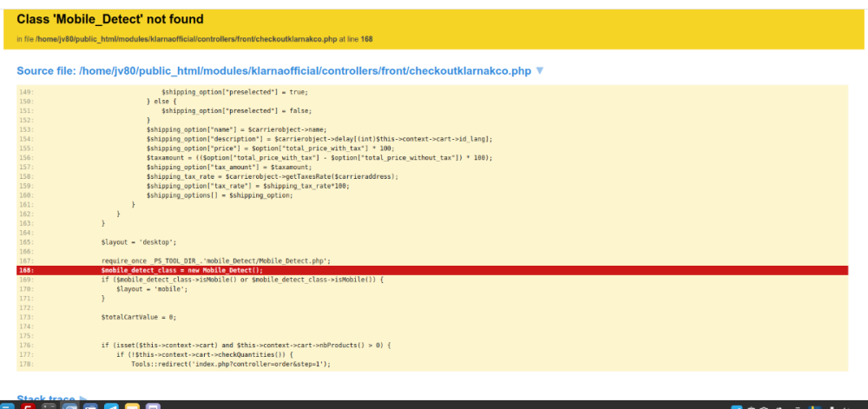The image size is (868, 409).
Task: Click the require_once Mobile_Detect.php line
Action: pyautogui.click(x=203, y=261)
